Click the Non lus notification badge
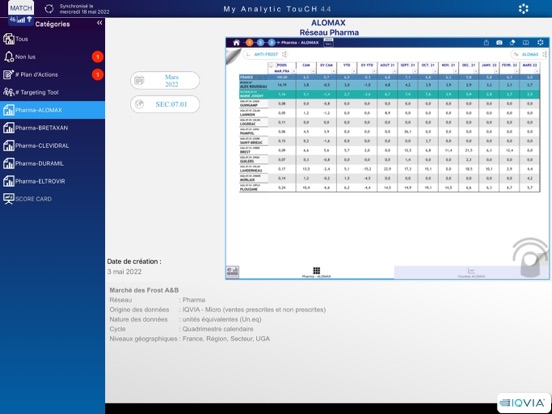The height and width of the screenshot is (414, 552). (98, 57)
